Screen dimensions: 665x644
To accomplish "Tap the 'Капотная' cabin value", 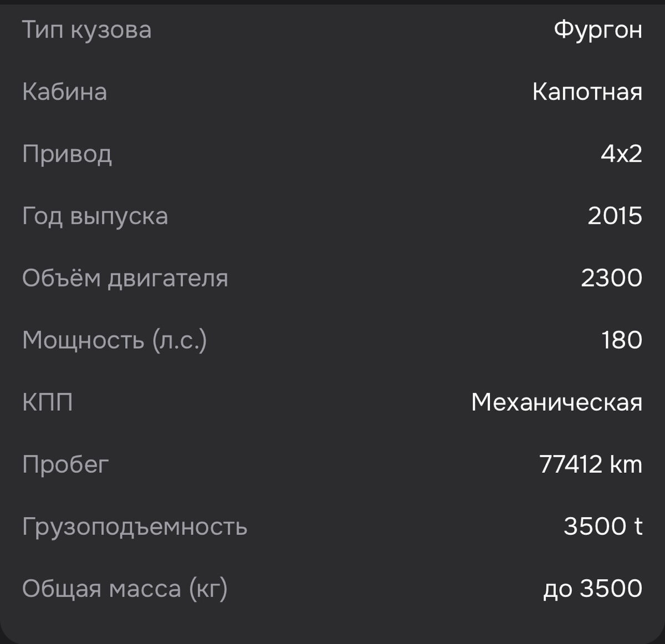I will [x=587, y=91].
